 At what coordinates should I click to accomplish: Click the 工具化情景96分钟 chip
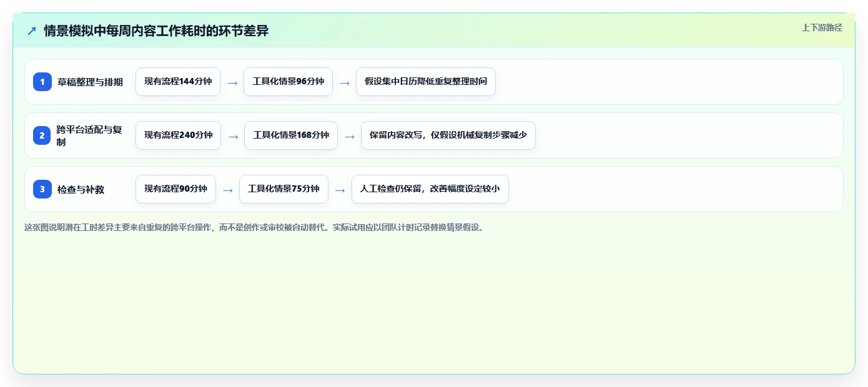tap(288, 82)
